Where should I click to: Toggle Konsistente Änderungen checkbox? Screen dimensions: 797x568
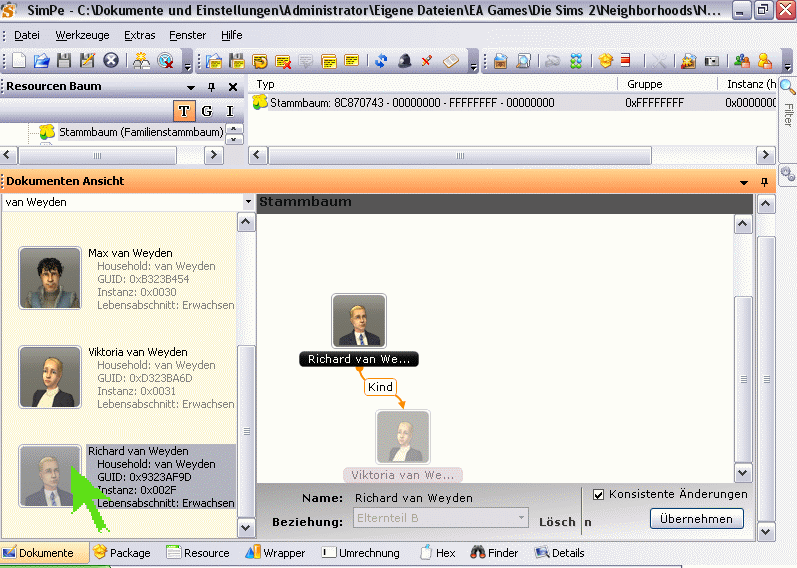599,494
